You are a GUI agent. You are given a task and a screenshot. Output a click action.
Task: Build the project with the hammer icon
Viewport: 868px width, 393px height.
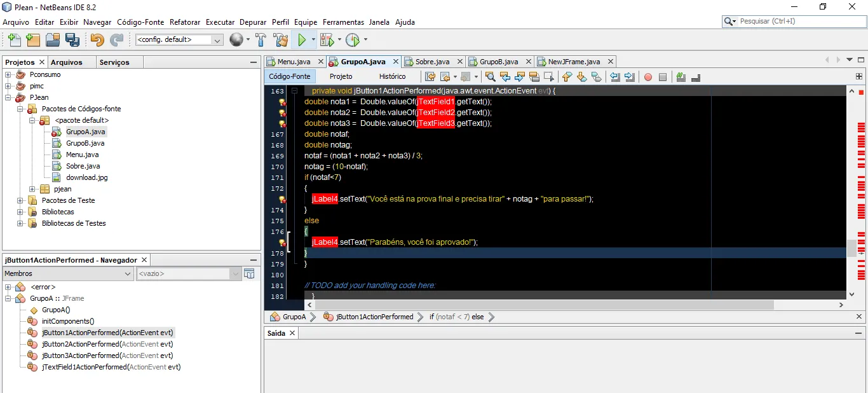coord(261,40)
